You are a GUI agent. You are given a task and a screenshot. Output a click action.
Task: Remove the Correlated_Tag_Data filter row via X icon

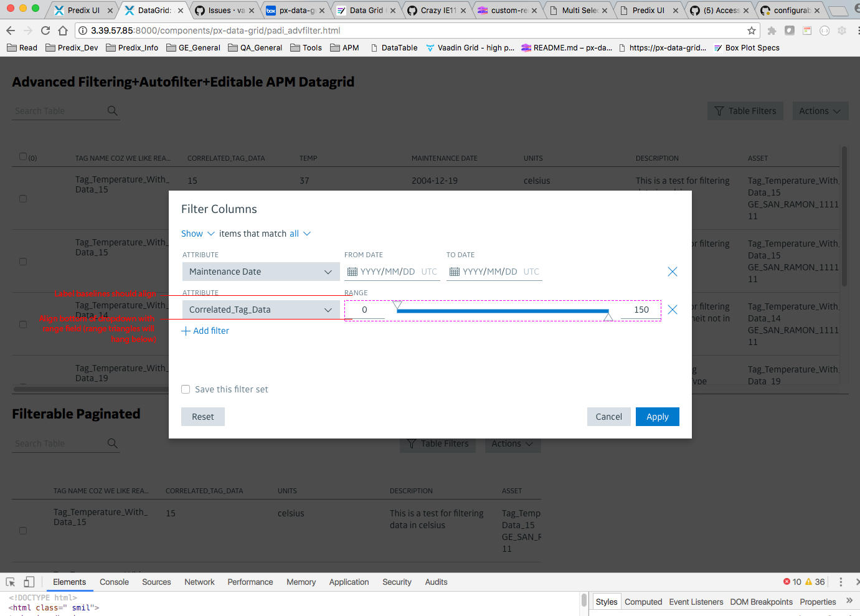pos(672,310)
